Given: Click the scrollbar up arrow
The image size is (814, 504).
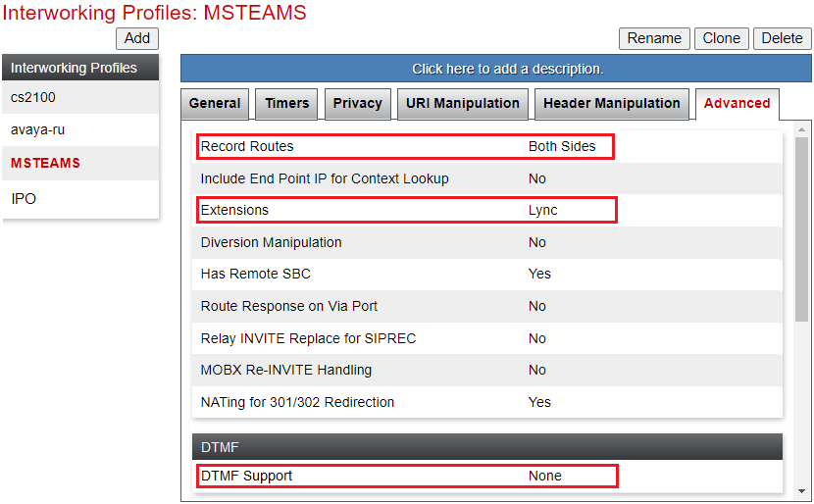Looking at the screenshot, I should coord(801,129).
